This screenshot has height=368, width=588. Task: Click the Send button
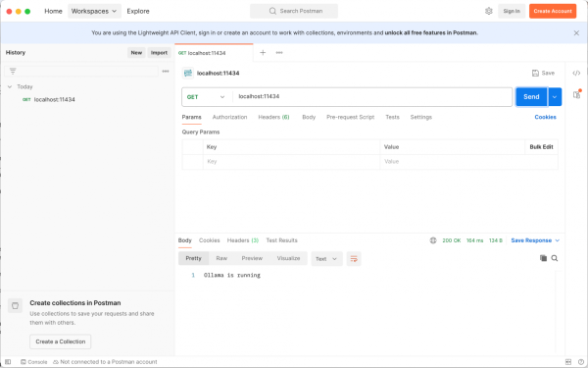tap(531, 97)
